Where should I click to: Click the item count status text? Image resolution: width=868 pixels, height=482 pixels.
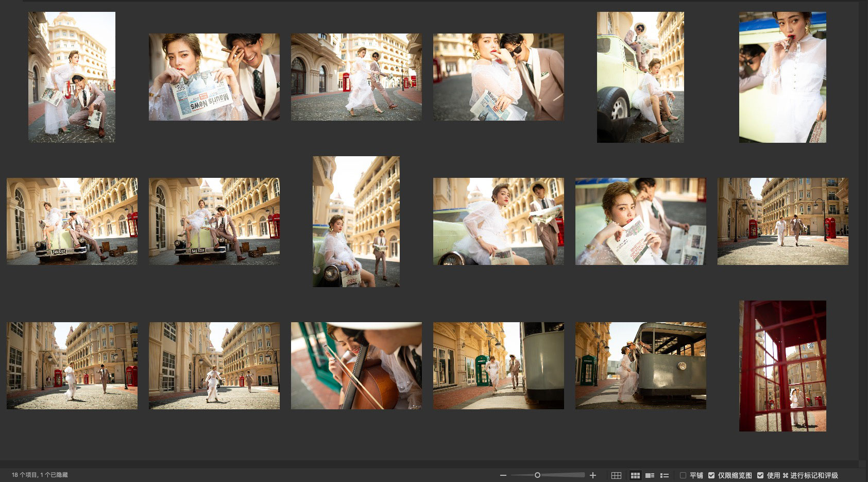(40, 475)
